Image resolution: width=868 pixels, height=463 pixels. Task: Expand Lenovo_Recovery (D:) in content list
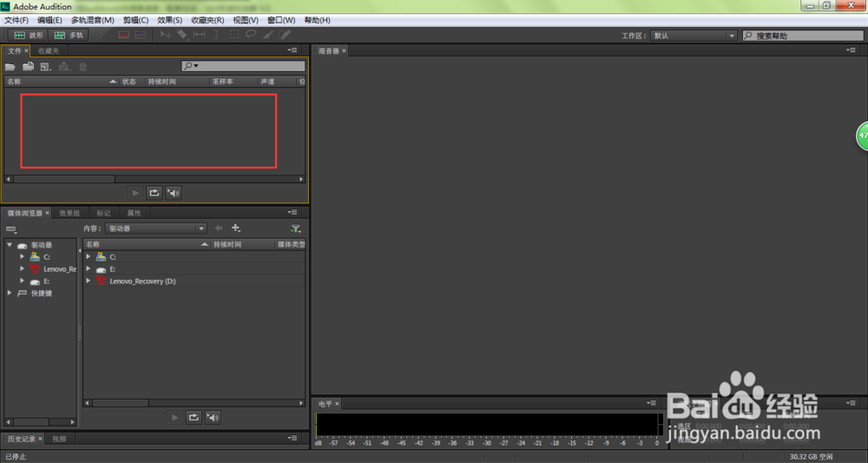point(88,281)
